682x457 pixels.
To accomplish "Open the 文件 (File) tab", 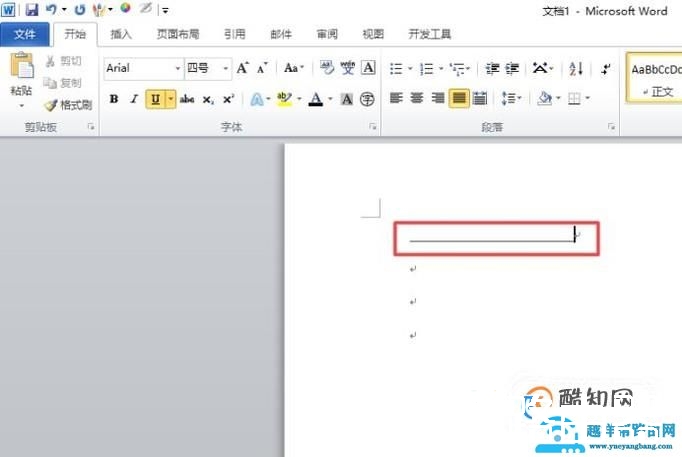I will click(25, 34).
